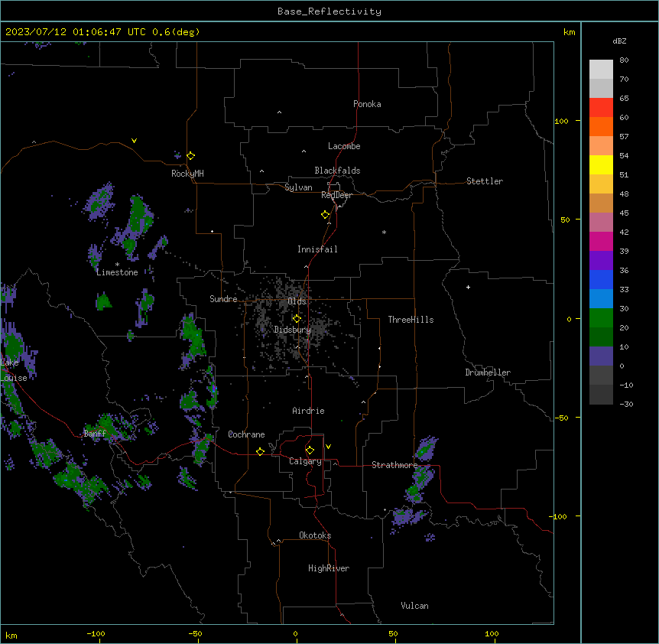Click the Base_Reflectivity title text
Screen dimensions: 659x644
click(x=329, y=11)
